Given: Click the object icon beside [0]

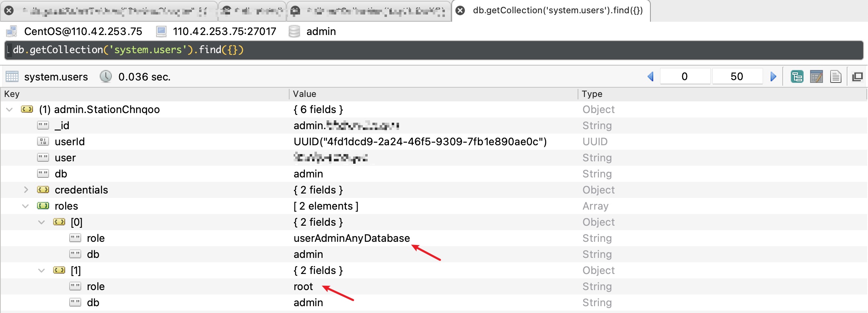Looking at the screenshot, I should pos(59,222).
